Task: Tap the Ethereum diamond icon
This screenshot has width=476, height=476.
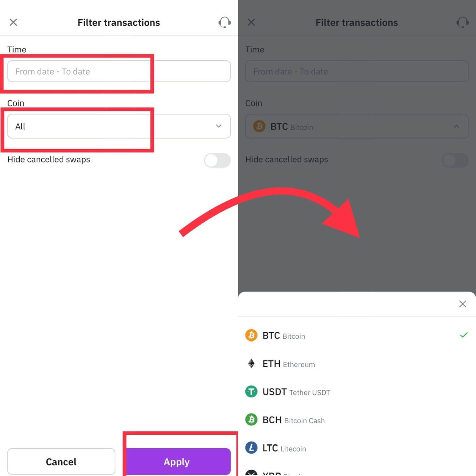Action: tap(251, 364)
